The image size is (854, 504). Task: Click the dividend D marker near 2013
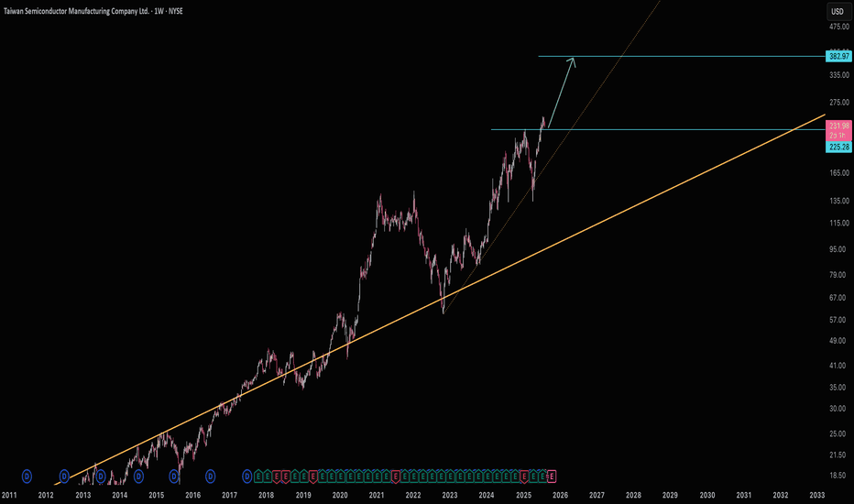(x=100, y=477)
